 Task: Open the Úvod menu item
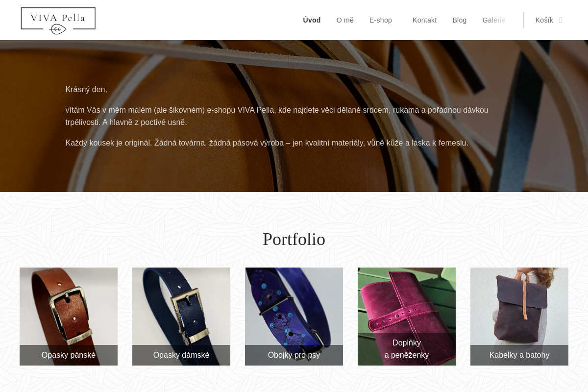pos(312,20)
